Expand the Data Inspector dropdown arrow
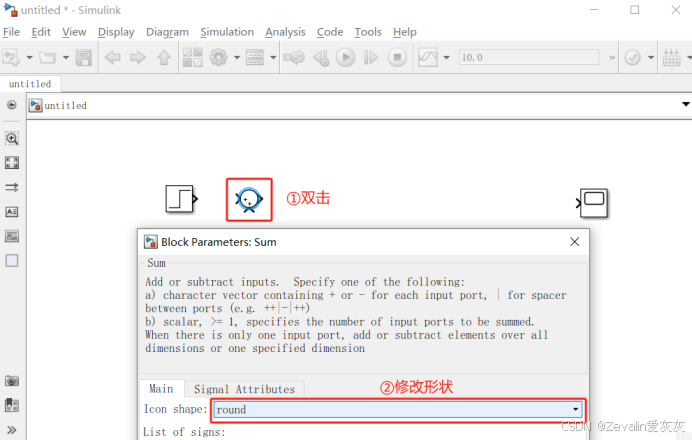692x440 pixels. pyautogui.click(x=446, y=58)
